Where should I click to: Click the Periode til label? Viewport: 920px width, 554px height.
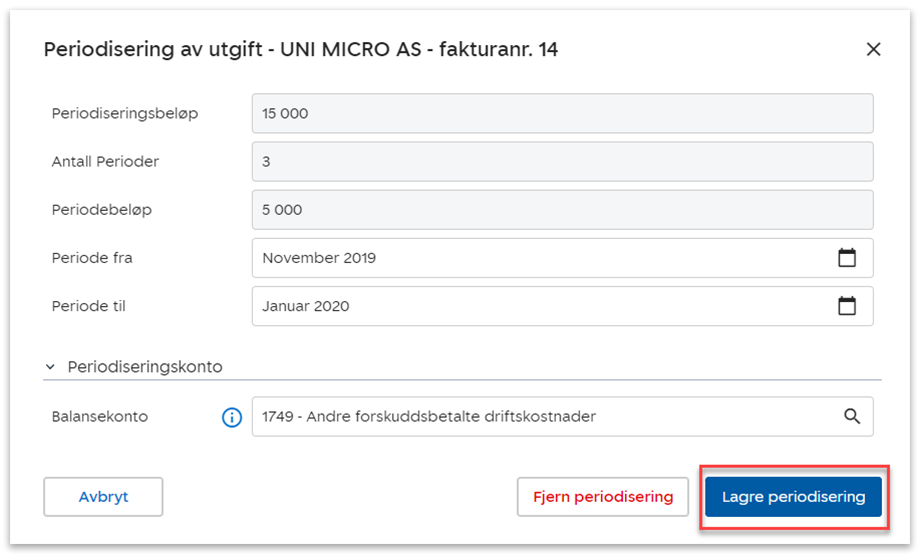click(91, 306)
